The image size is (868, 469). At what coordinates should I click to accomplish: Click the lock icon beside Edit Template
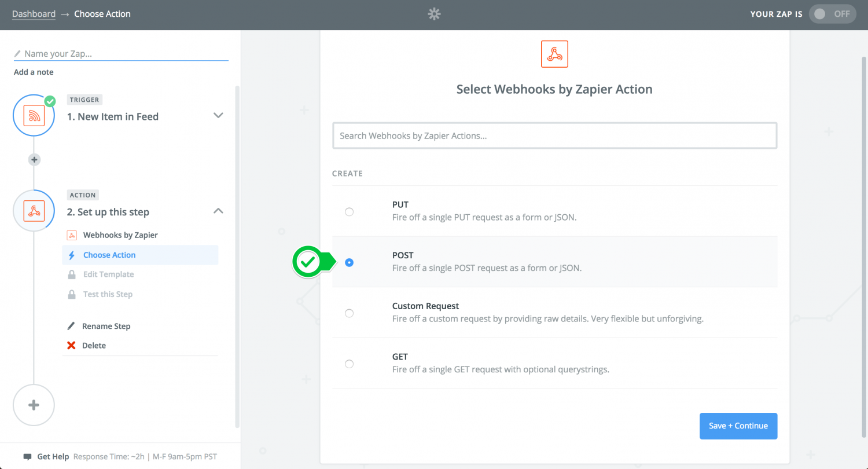(72, 274)
